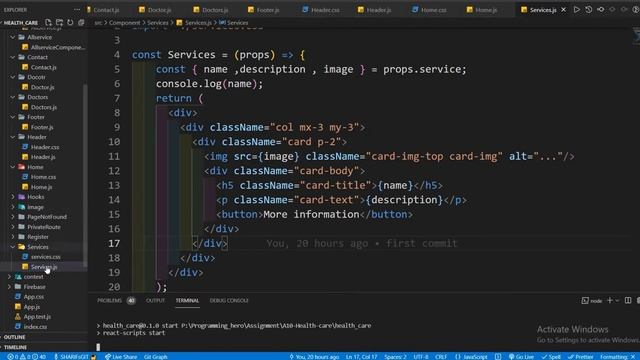
Task: Open the node terminal profile selector
Action: [x=592, y=301]
